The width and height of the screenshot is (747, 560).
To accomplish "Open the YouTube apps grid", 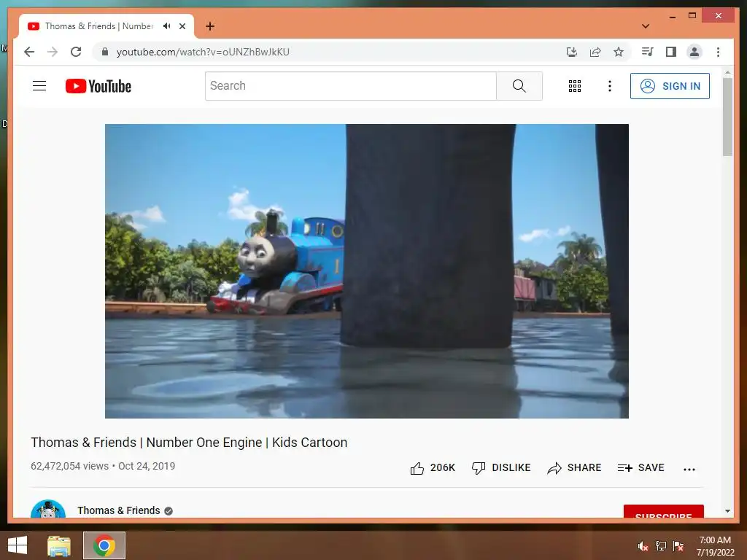I will click(575, 86).
